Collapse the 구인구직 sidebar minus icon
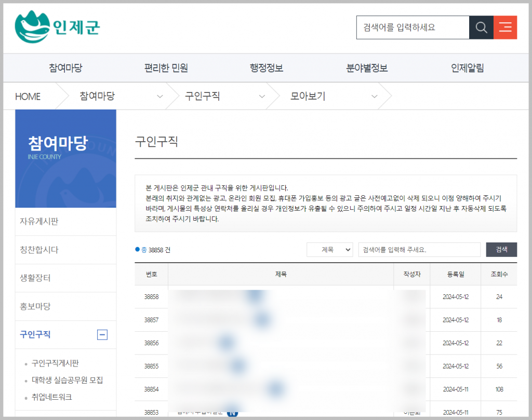The image size is (532, 420). pyautogui.click(x=102, y=334)
